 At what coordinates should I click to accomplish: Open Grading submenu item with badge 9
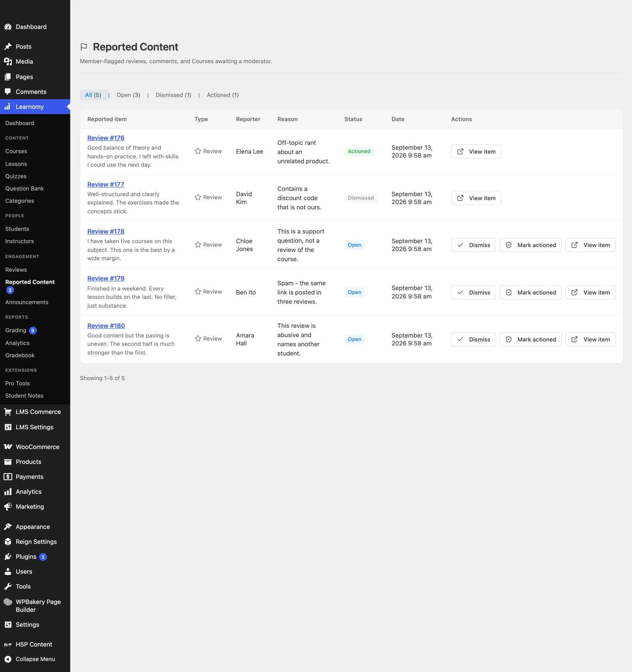(x=21, y=330)
